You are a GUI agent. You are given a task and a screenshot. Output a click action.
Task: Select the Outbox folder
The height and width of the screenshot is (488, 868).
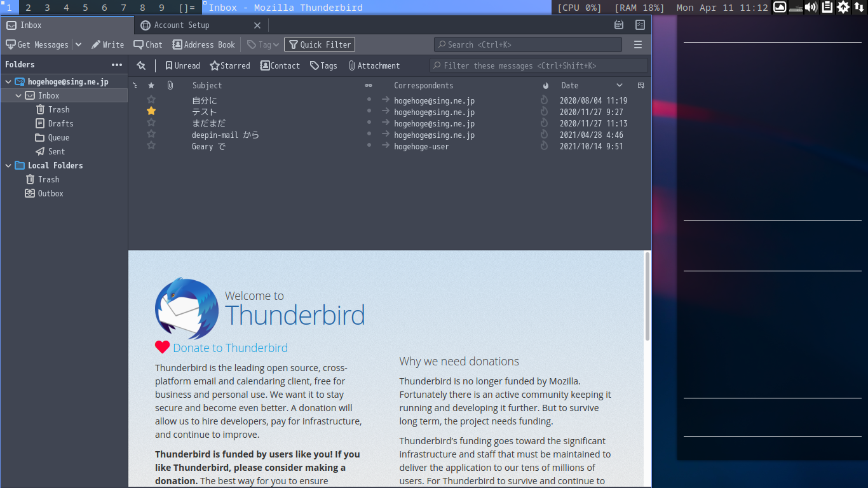click(44, 193)
